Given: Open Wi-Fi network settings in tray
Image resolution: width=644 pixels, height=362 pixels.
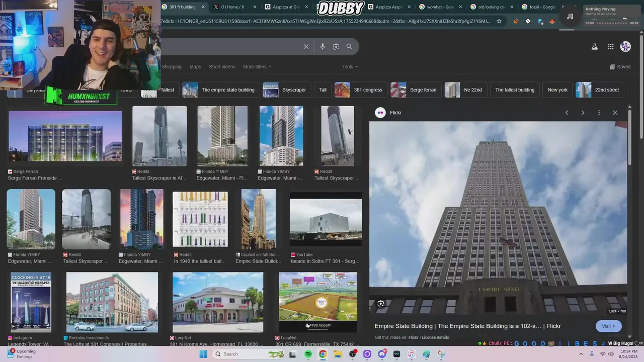Looking at the screenshot, I should point(603,354).
